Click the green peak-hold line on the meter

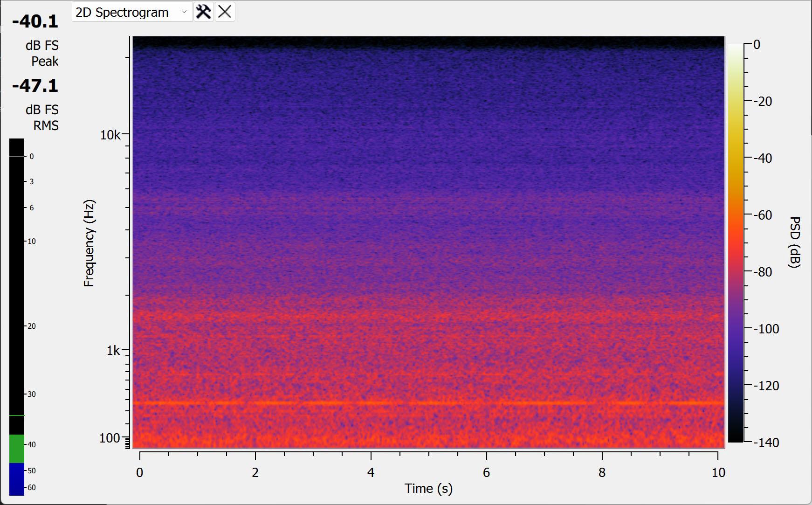(x=17, y=415)
